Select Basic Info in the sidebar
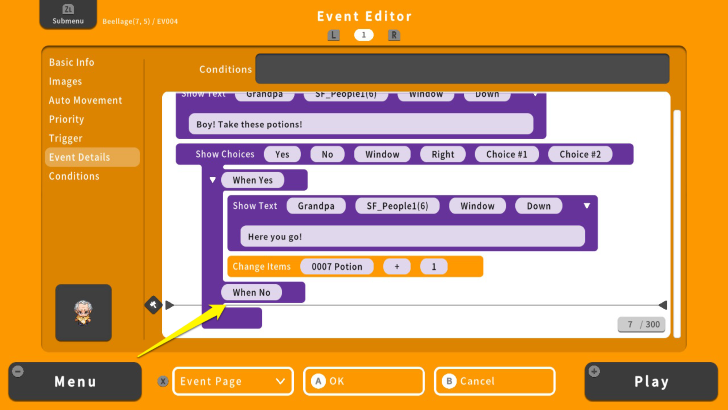This screenshot has width=728, height=410. (72, 62)
